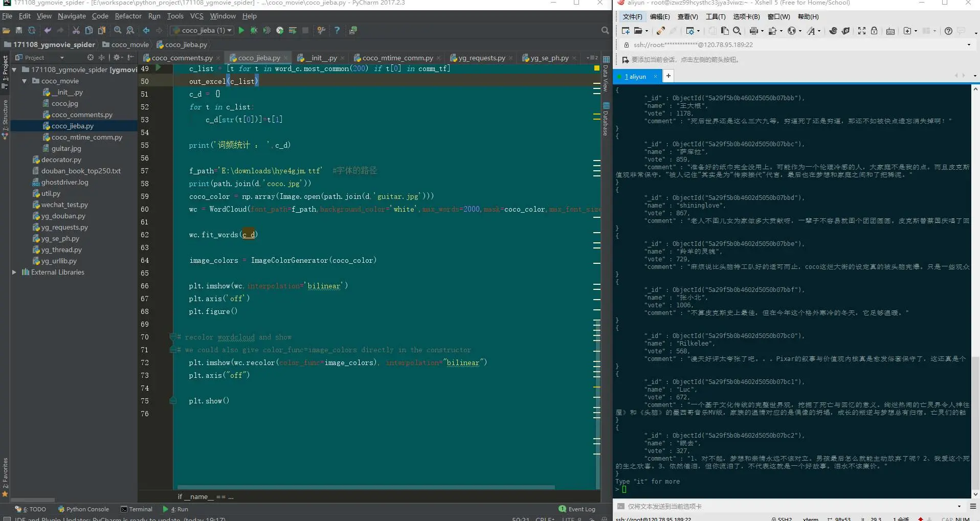Click the scroll-from-source target icon in Project panel
980x521 pixels.
click(91, 58)
